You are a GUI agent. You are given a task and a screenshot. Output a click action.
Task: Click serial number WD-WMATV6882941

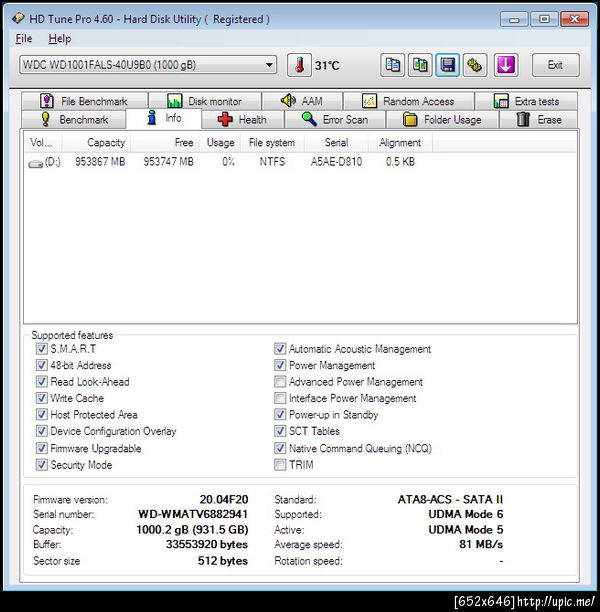pos(193,514)
